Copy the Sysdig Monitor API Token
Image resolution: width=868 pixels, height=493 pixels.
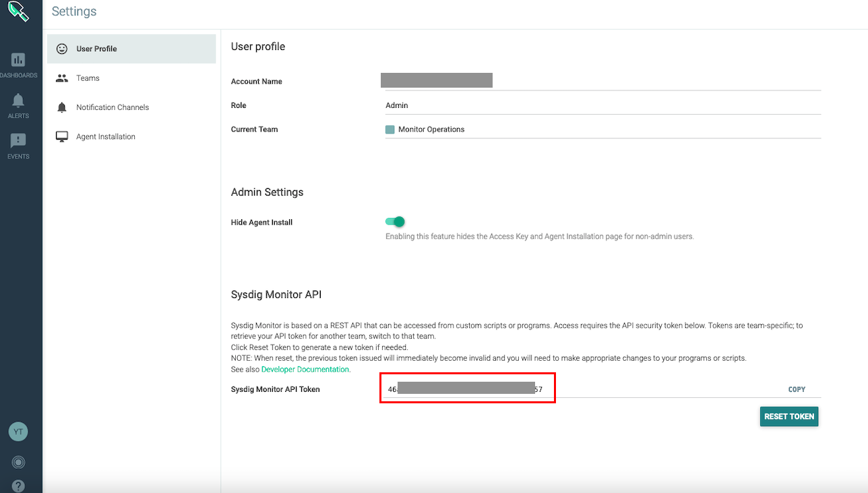point(797,389)
